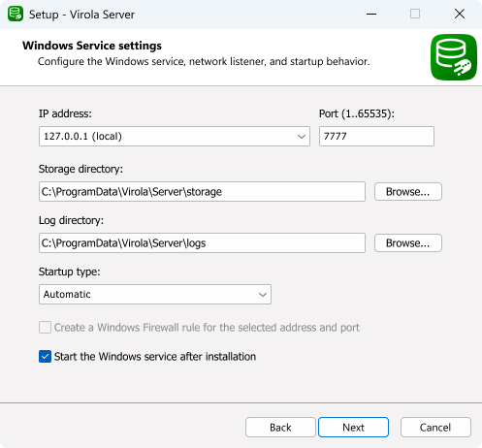The width and height of the screenshot is (482, 448).
Task: Click the IP address label
Action: [x=65, y=113]
